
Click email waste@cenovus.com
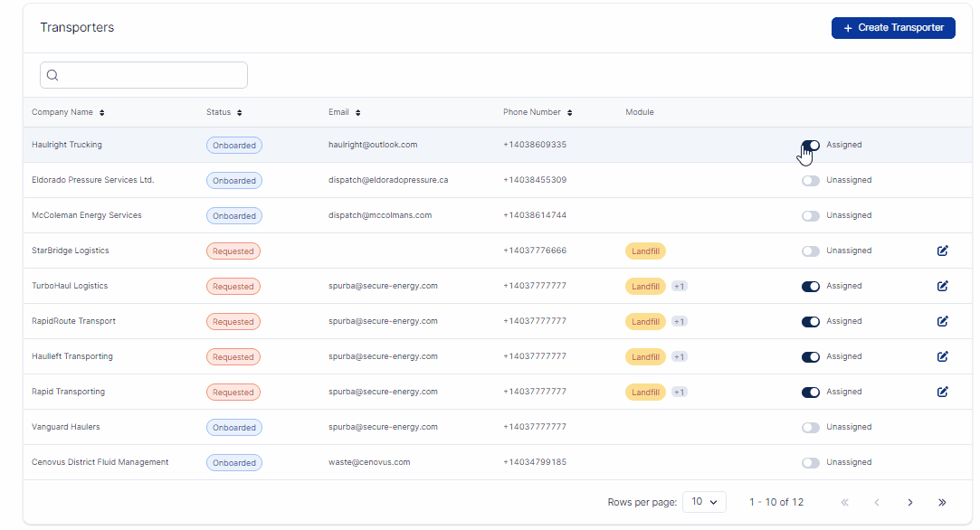[369, 462]
